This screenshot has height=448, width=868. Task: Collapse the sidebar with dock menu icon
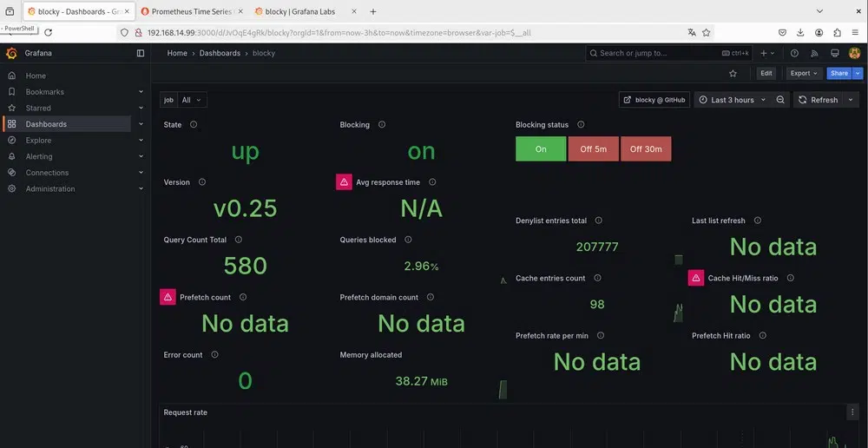(141, 53)
